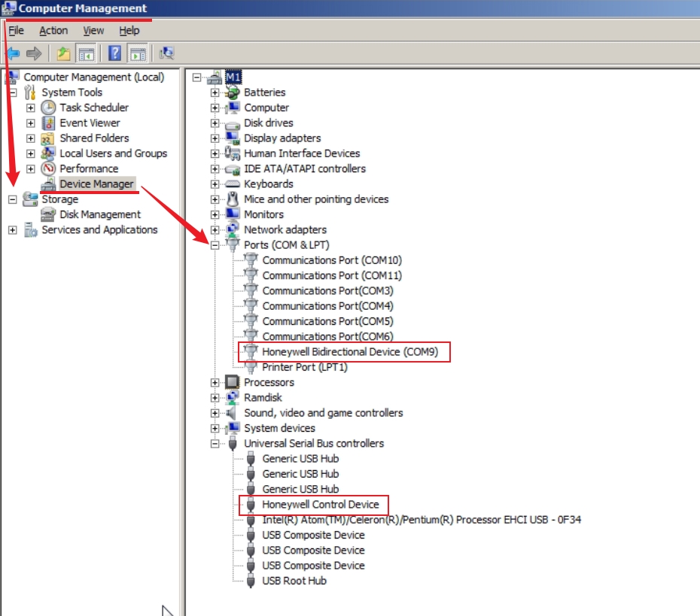Select Device Manager in the tree
Viewport: 700px width, 616px height.
click(x=96, y=184)
